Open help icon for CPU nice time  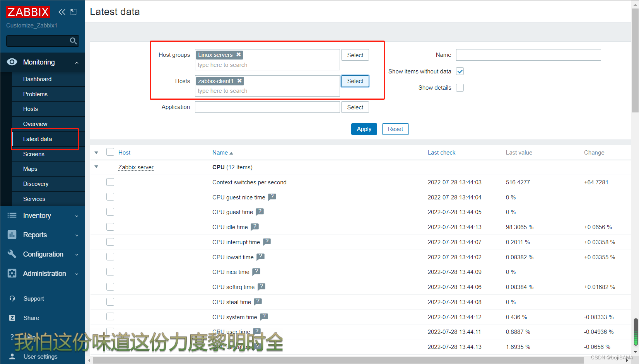click(256, 272)
